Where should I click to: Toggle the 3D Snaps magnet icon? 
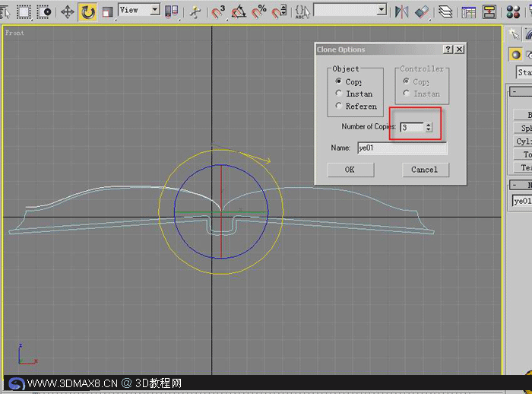pyautogui.click(x=218, y=12)
